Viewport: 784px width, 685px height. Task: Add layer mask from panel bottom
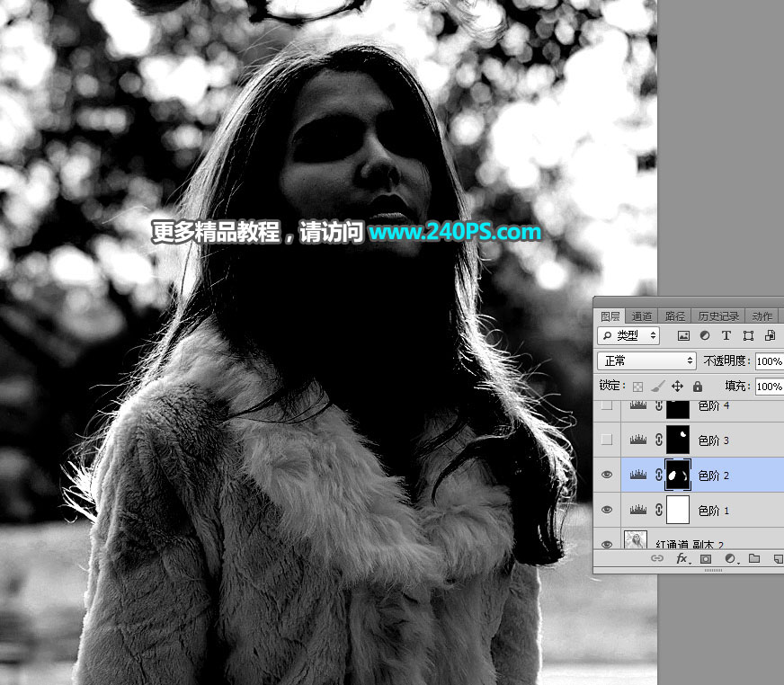pyautogui.click(x=706, y=558)
